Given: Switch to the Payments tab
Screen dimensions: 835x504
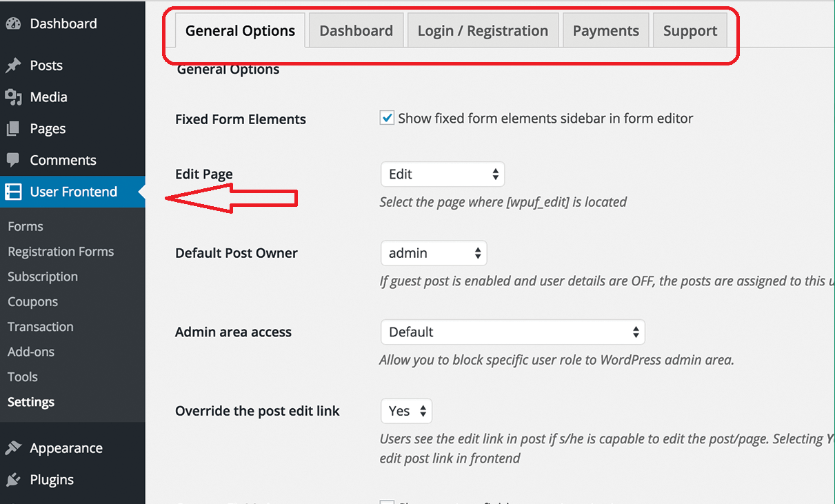Looking at the screenshot, I should [606, 31].
